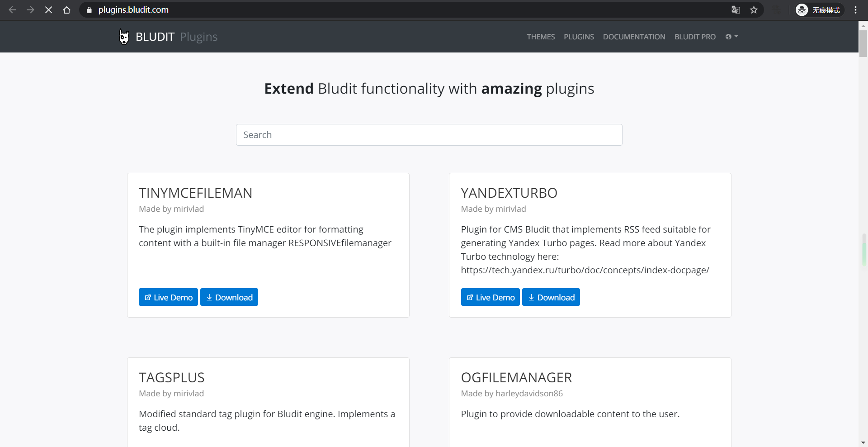Viewport: 868px width, 447px height.
Task: Click the browser forward arrow
Action: pyautogui.click(x=30, y=10)
